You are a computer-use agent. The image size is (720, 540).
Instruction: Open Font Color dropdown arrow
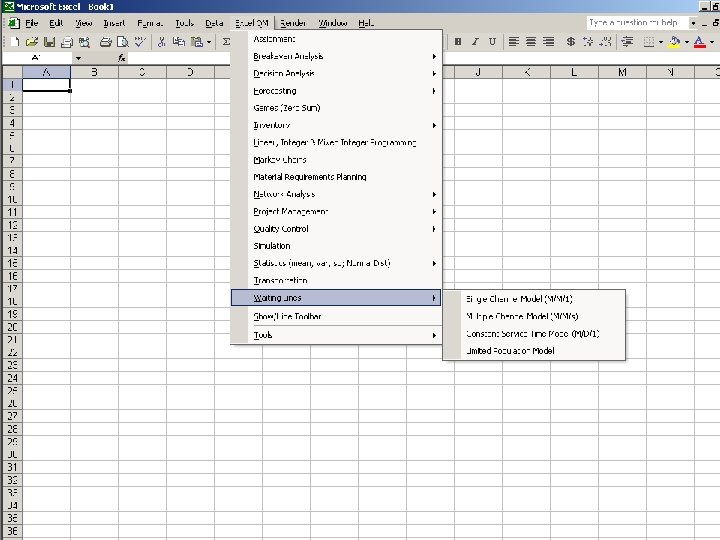pos(712,42)
